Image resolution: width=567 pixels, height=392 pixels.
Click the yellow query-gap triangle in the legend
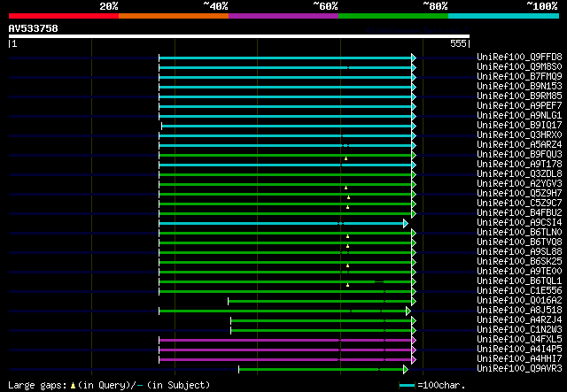[x=73, y=386]
